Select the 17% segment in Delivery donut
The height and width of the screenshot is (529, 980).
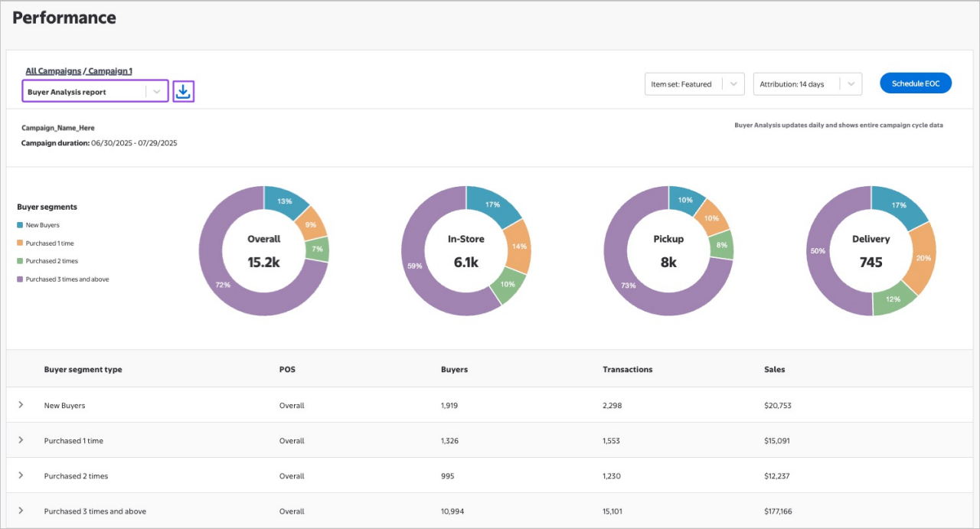point(902,205)
